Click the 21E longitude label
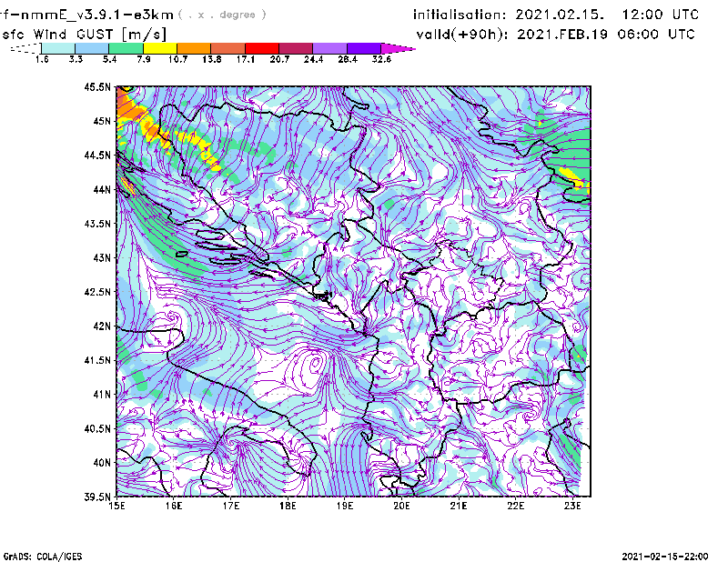This screenshot has width=728, height=562. 459,506
